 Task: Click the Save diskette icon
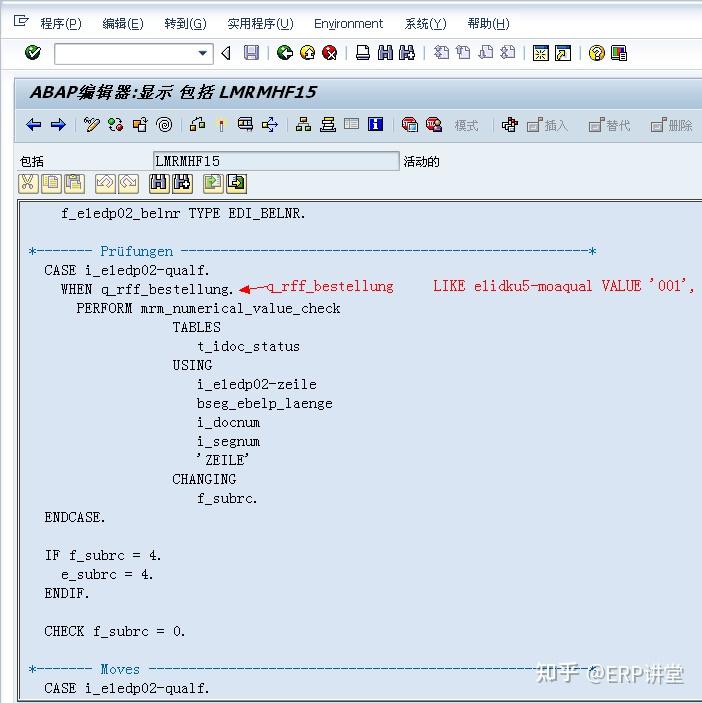[251, 53]
